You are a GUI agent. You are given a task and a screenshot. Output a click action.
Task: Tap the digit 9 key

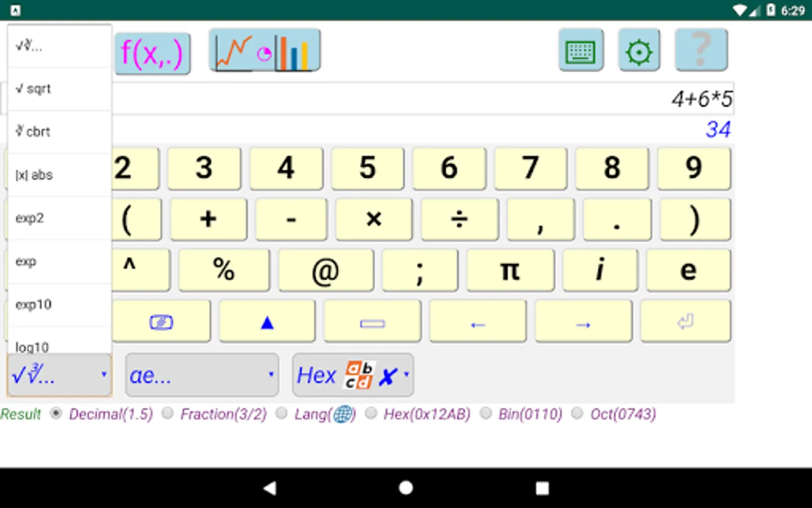pyautogui.click(x=694, y=168)
